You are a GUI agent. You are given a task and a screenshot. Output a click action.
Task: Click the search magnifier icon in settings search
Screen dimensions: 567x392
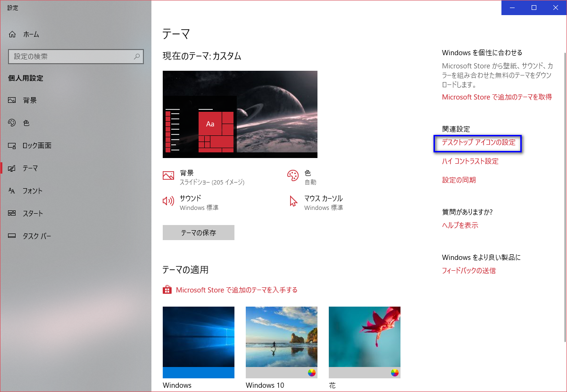tap(137, 57)
